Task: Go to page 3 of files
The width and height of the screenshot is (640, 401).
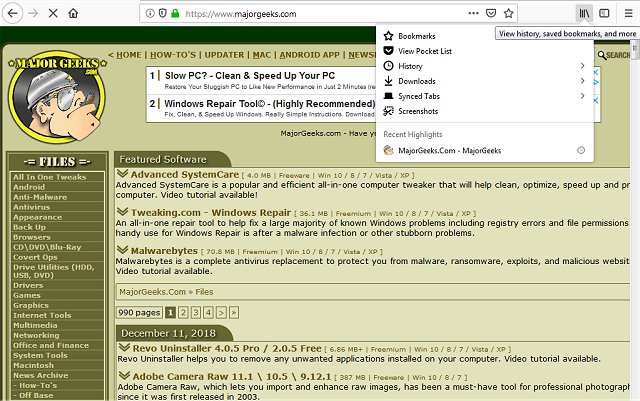Action: pyautogui.click(x=196, y=313)
